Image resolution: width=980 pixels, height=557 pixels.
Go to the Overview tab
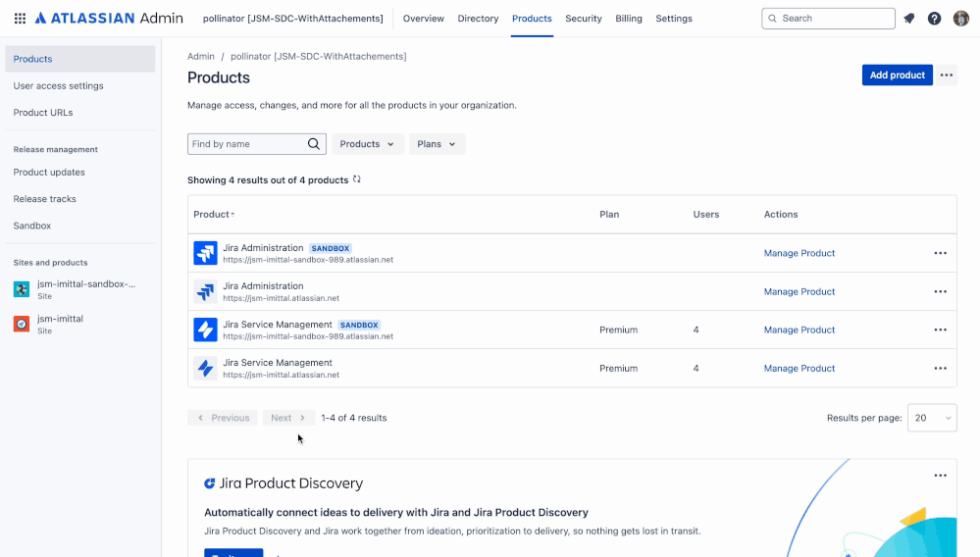(x=423, y=19)
